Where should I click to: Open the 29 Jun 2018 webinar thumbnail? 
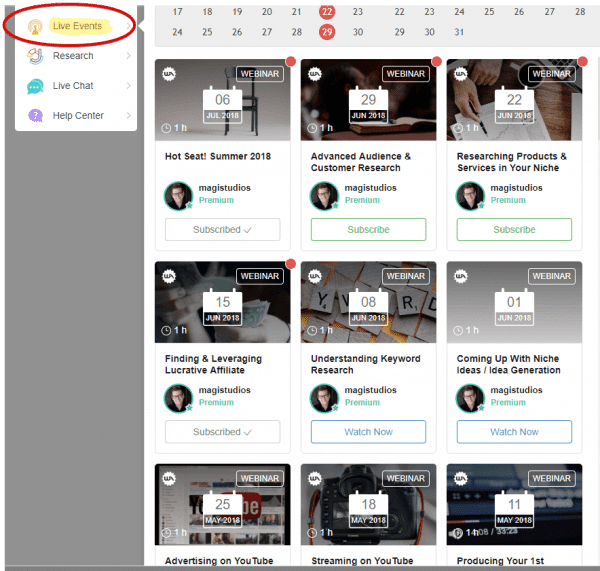368,100
